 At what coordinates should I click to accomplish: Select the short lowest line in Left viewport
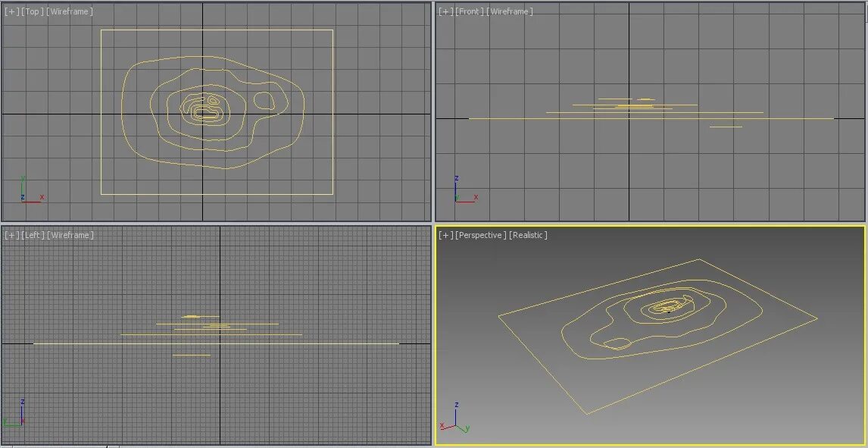[x=192, y=355]
